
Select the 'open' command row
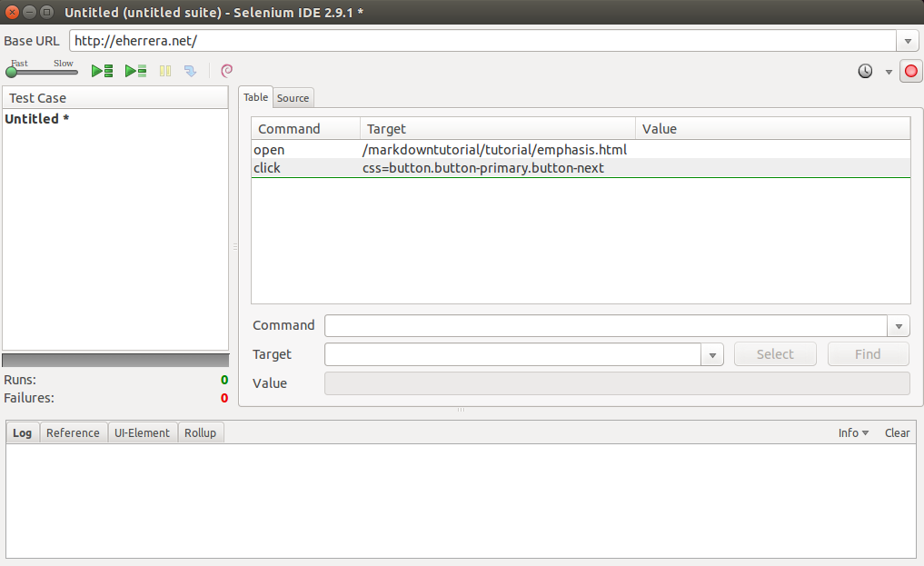tap(581, 150)
